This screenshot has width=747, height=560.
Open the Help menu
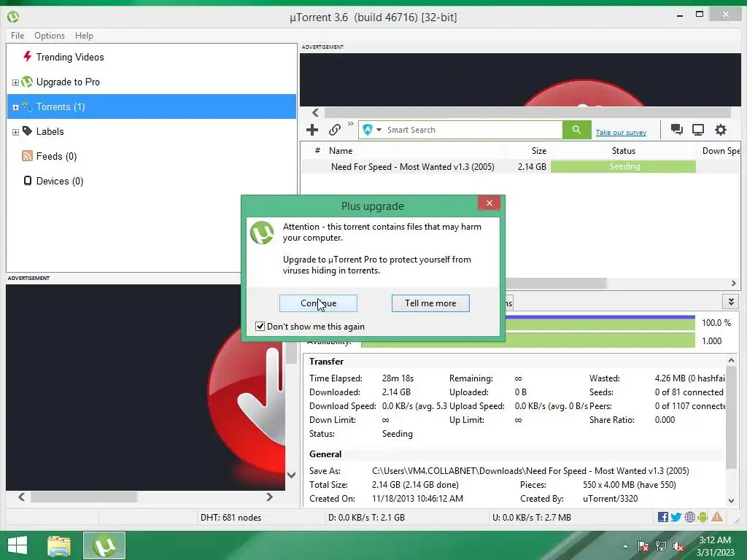(84, 36)
